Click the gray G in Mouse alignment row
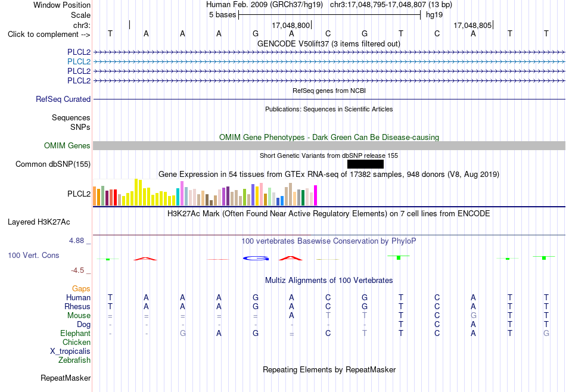The image size is (566, 392). pos(473,316)
